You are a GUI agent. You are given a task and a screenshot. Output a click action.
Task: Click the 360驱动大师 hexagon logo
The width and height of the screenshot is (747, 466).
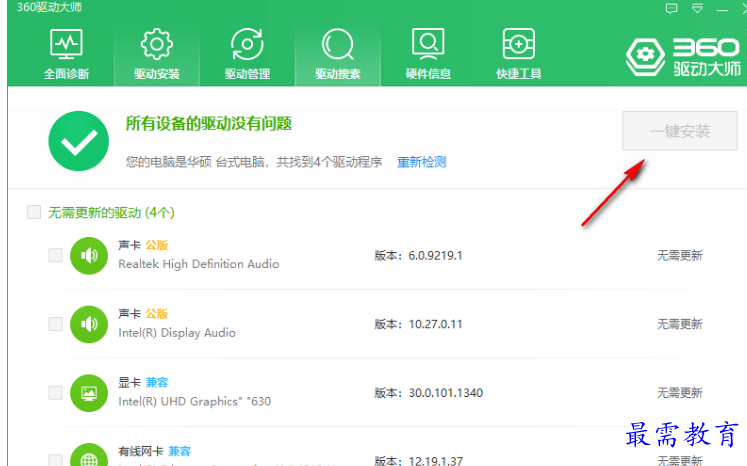pyautogui.click(x=645, y=57)
